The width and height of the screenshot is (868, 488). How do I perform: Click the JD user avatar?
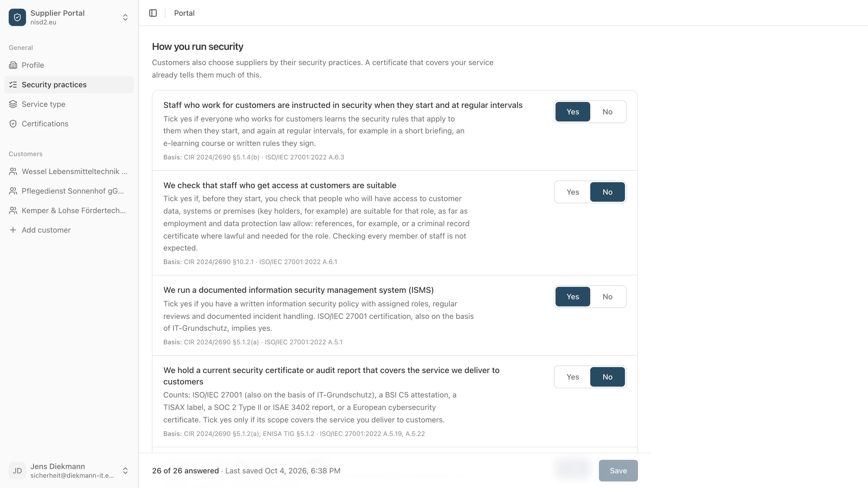17,470
